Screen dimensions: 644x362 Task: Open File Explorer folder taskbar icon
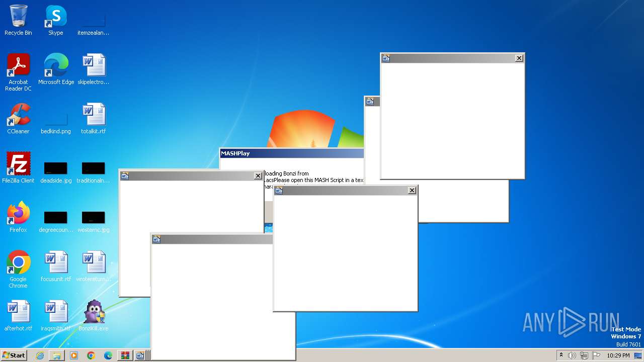[x=57, y=355]
